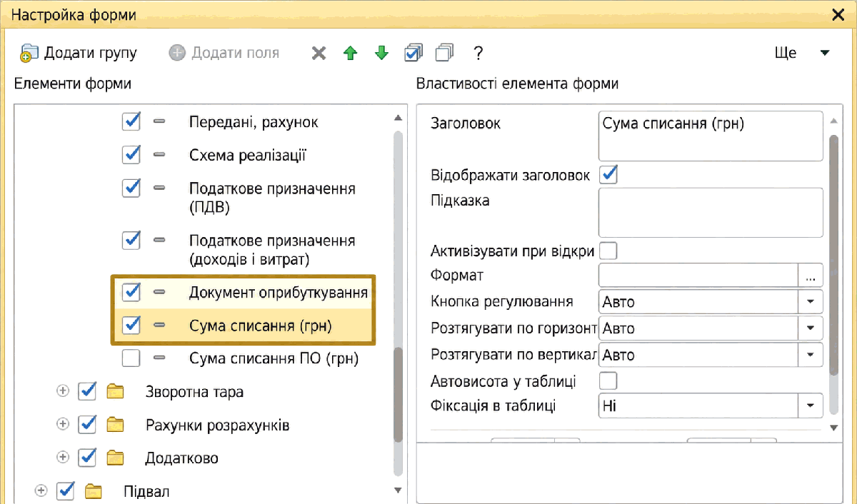857x504 pixels.
Task: Click the Рахунки розрахунків folder icon
Action: pos(115,425)
